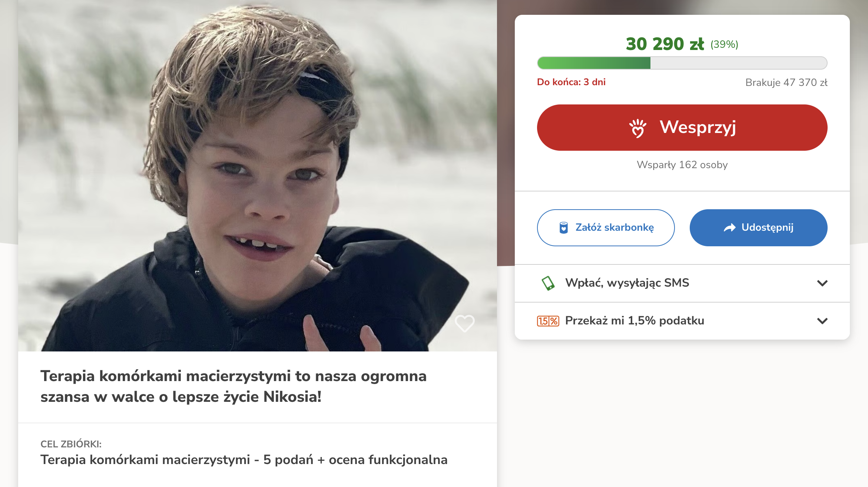Click the red Wesprzyj donate button
Screen dimensions: 868x487
(x=682, y=127)
